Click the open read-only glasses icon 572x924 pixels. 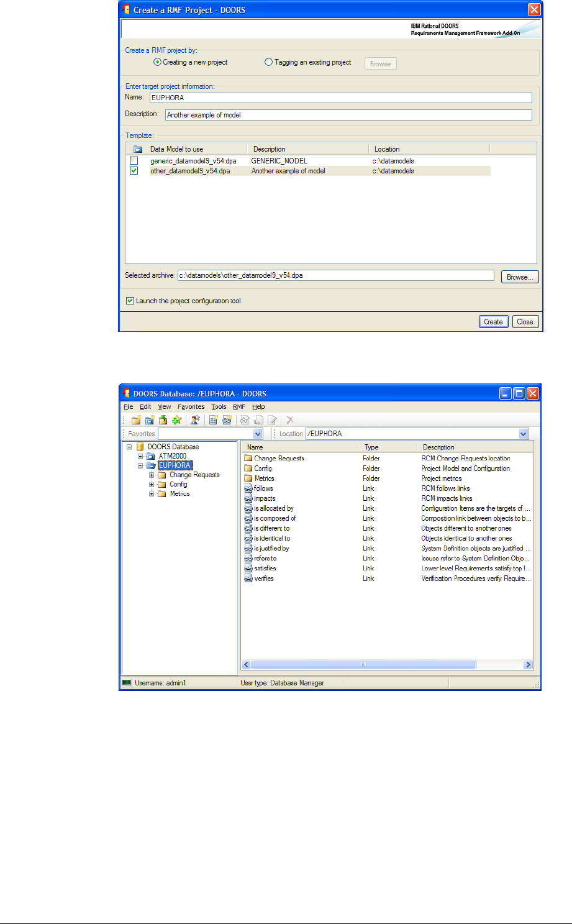click(245, 420)
